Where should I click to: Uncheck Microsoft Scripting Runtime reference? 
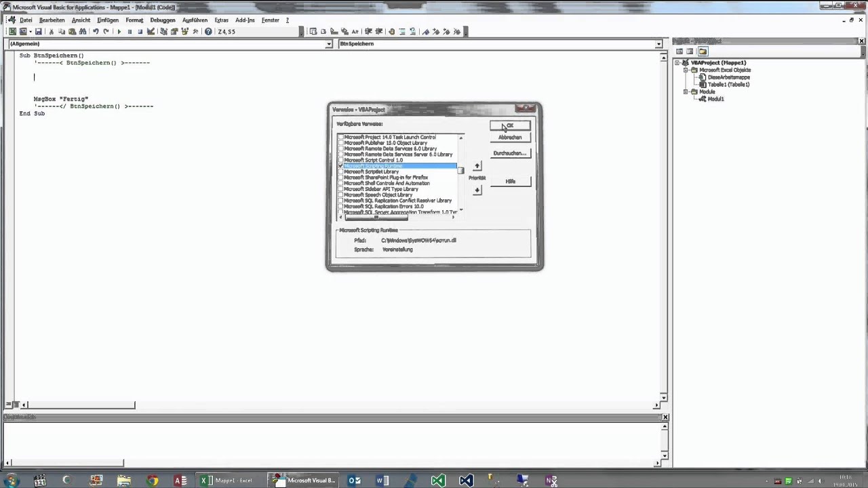tap(340, 166)
